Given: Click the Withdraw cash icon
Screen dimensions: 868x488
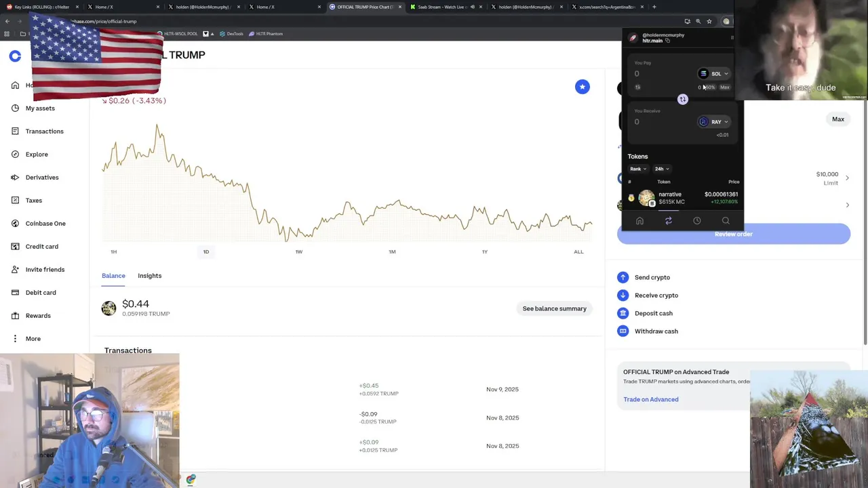Looking at the screenshot, I should [x=623, y=331].
